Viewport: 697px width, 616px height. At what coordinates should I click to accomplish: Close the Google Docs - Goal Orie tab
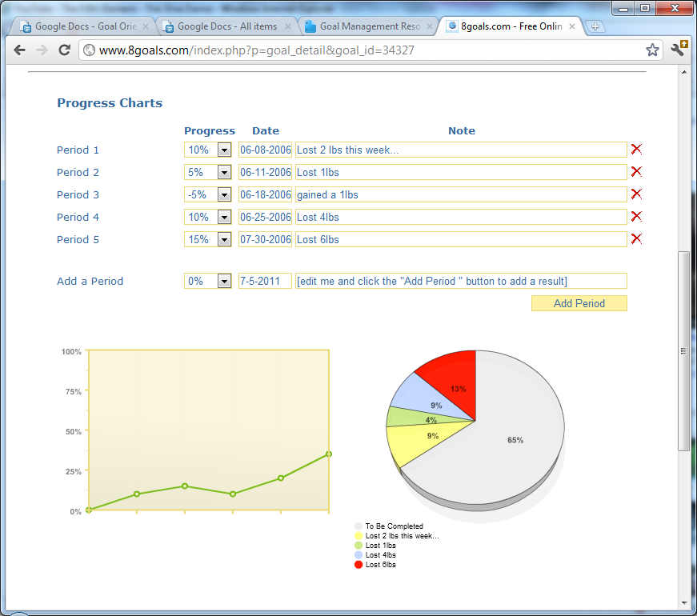(x=146, y=26)
